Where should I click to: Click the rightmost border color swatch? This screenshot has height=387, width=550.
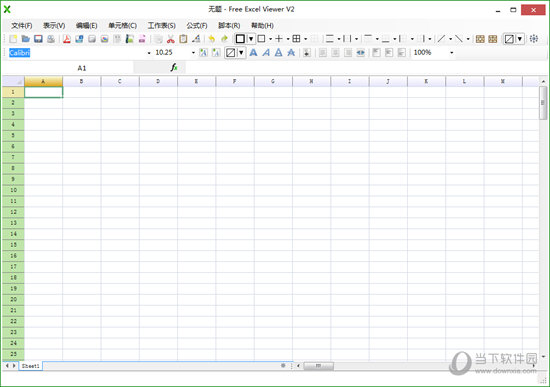click(509, 39)
